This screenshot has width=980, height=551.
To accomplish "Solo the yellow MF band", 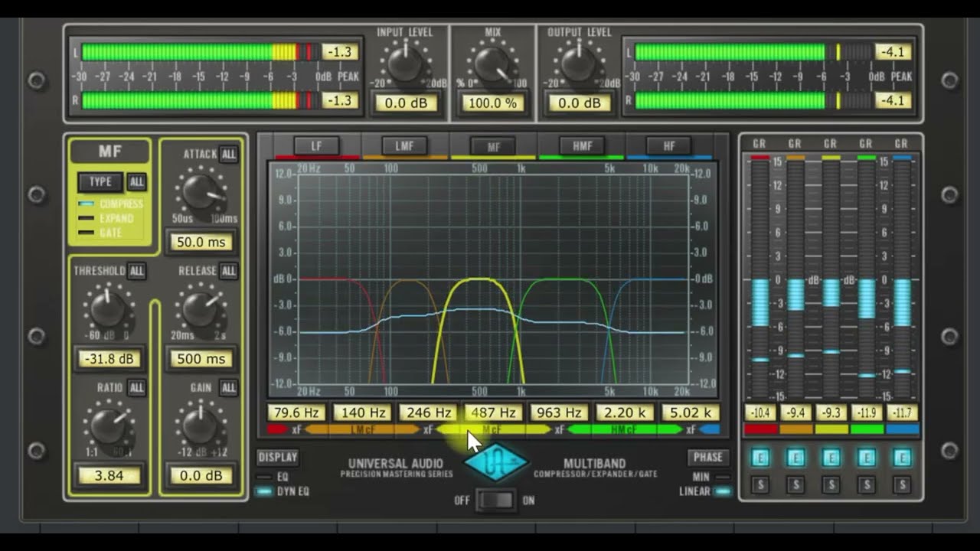I will (831, 484).
